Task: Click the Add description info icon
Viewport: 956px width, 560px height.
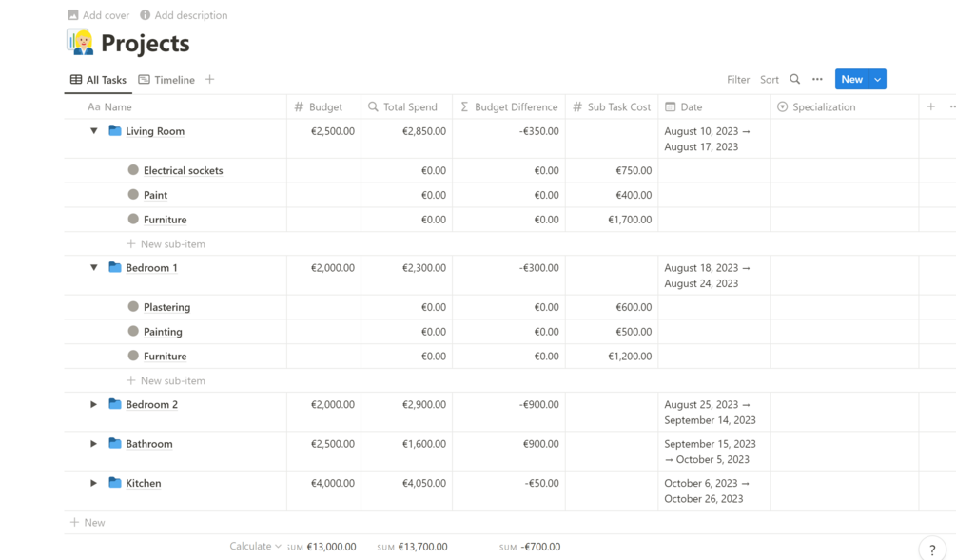Action: coord(143,14)
